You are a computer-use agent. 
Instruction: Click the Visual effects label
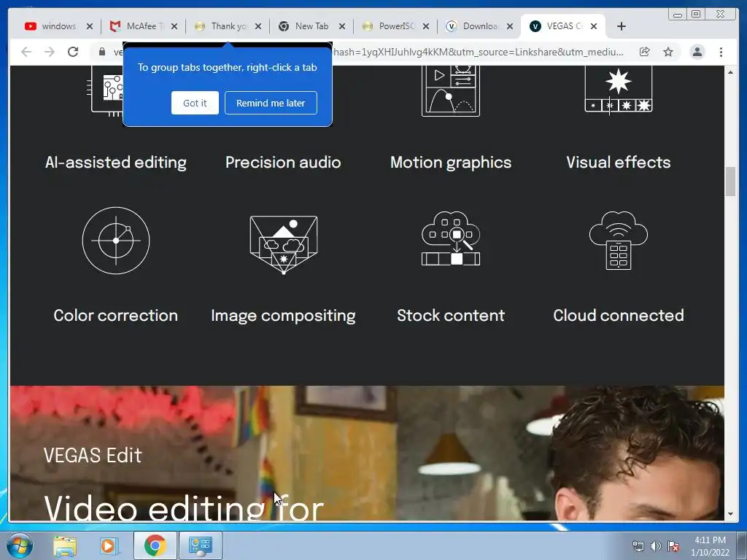click(619, 163)
